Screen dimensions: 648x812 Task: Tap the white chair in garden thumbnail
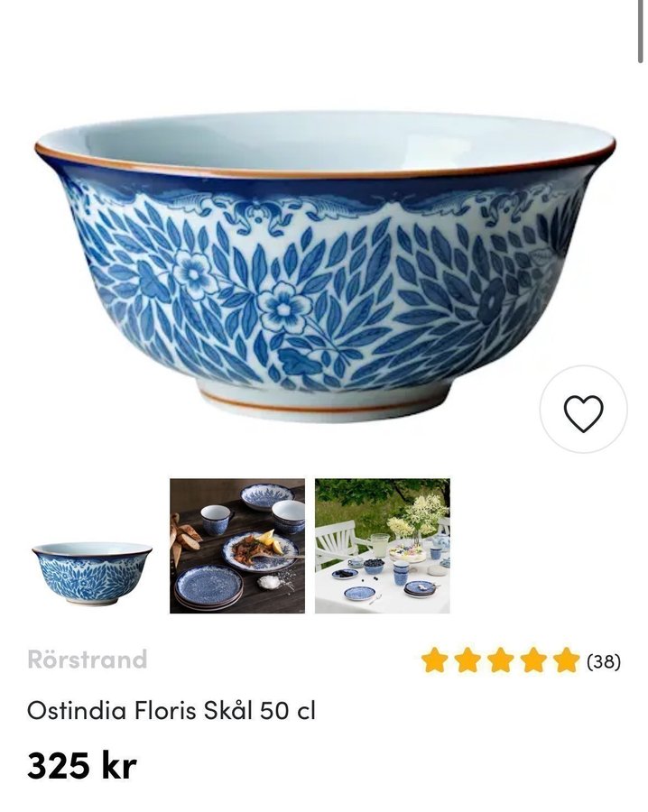click(337, 544)
